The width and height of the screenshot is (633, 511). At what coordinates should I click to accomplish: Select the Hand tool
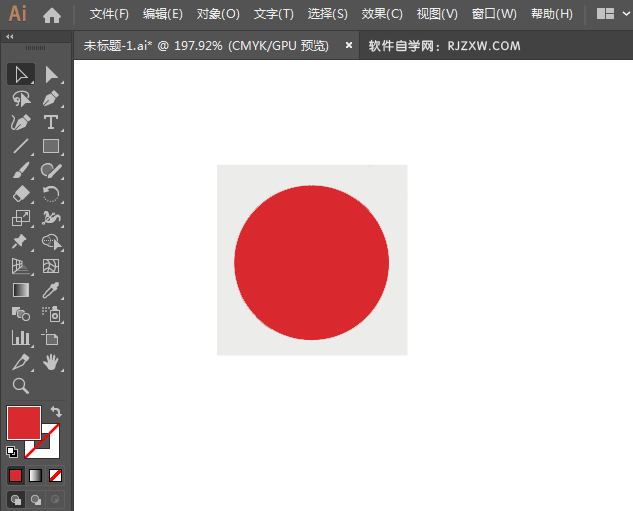tap(51, 362)
